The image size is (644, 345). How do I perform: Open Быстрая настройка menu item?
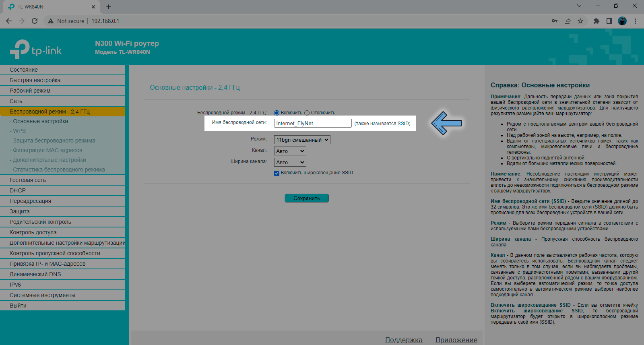[x=62, y=80]
